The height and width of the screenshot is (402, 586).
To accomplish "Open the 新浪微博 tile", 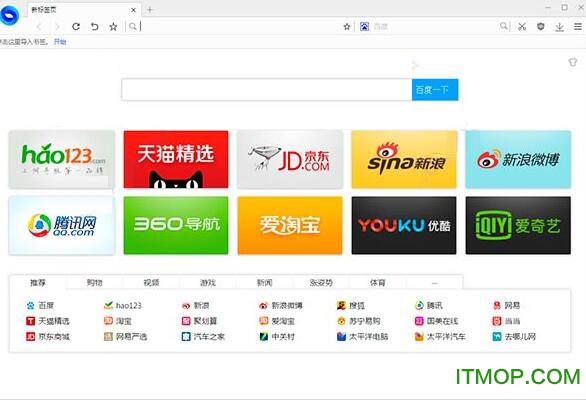I will point(518,159).
